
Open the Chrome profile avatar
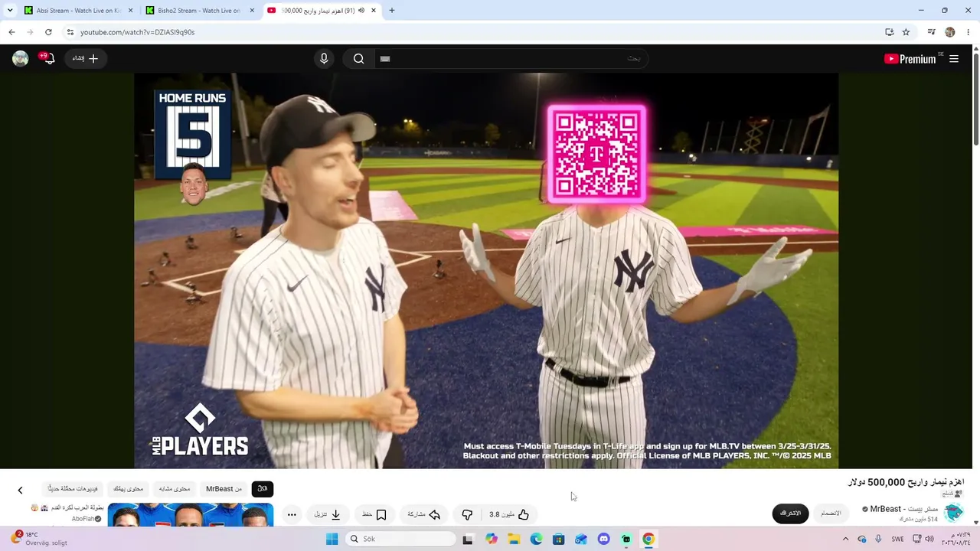pyautogui.click(x=950, y=32)
